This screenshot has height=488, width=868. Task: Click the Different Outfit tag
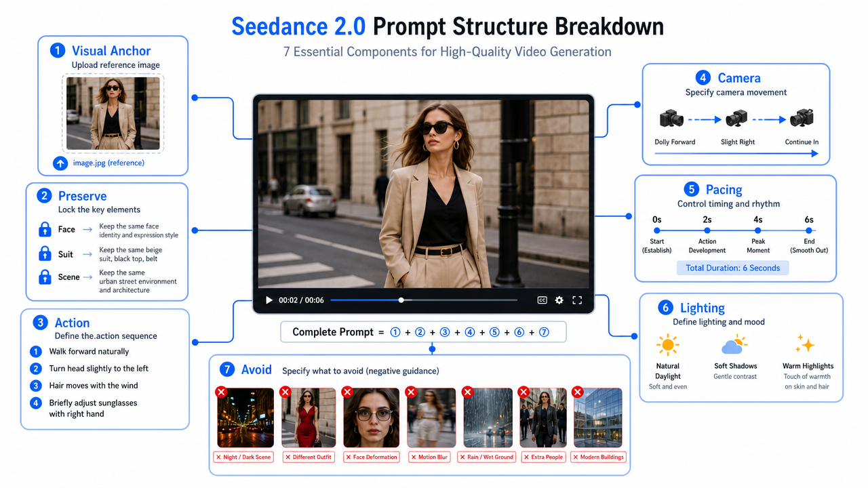click(x=309, y=457)
